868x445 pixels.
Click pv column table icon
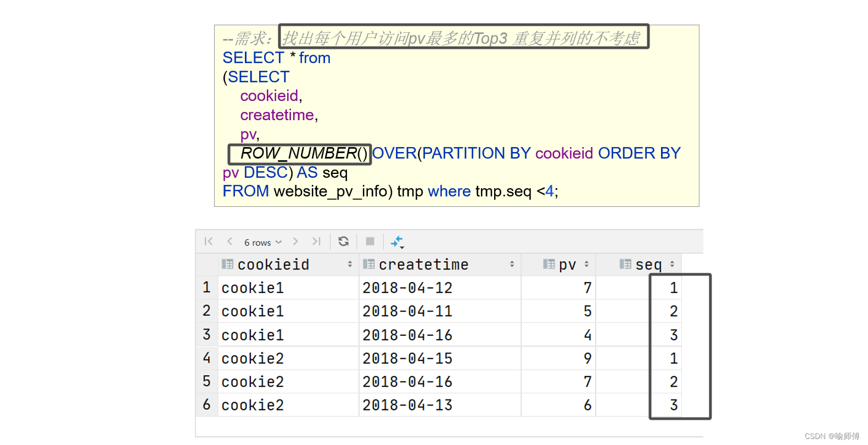[x=549, y=264]
